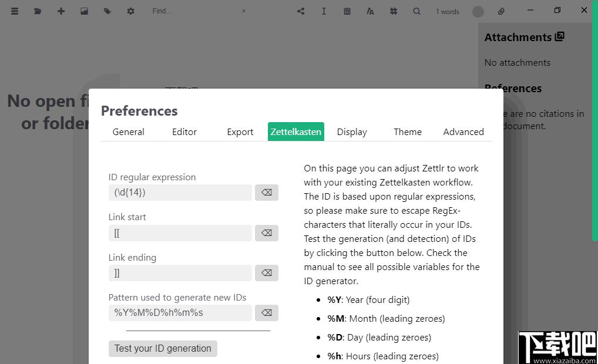Open the Theme tab
598x364 pixels.
[x=408, y=132]
